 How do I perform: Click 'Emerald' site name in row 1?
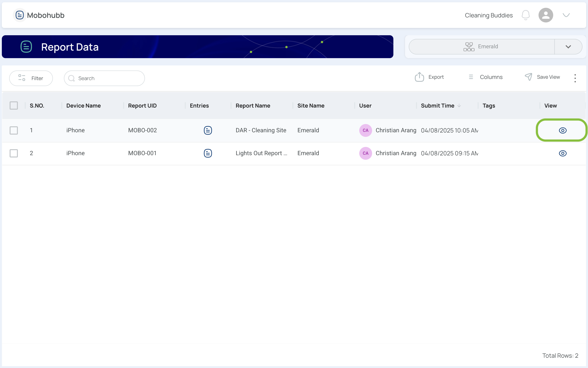tap(308, 130)
